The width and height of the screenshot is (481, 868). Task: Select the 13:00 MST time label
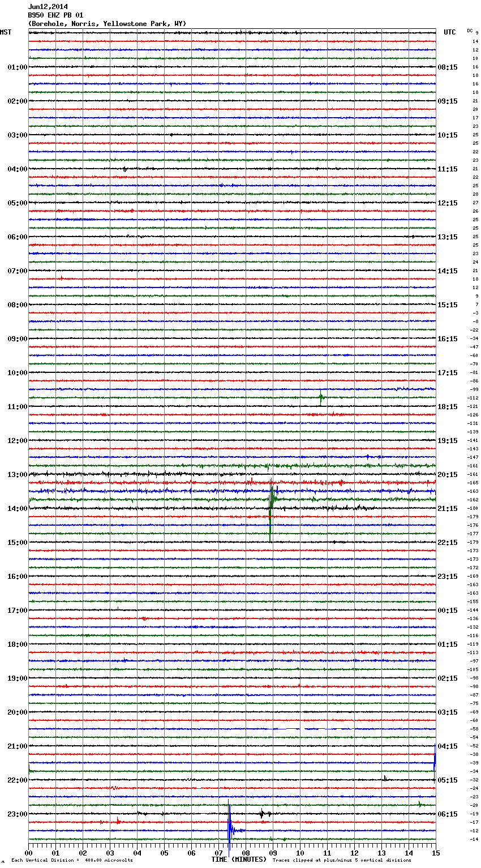[x=18, y=475]
